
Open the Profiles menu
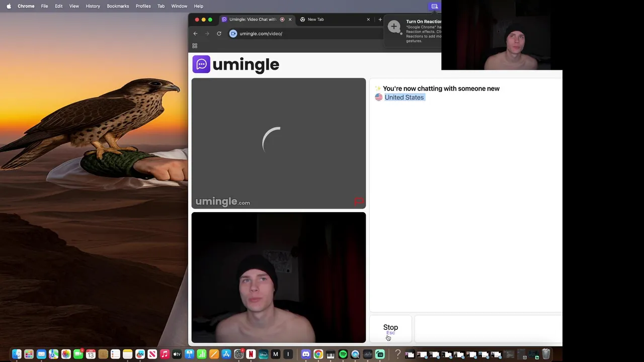(143, 6)
